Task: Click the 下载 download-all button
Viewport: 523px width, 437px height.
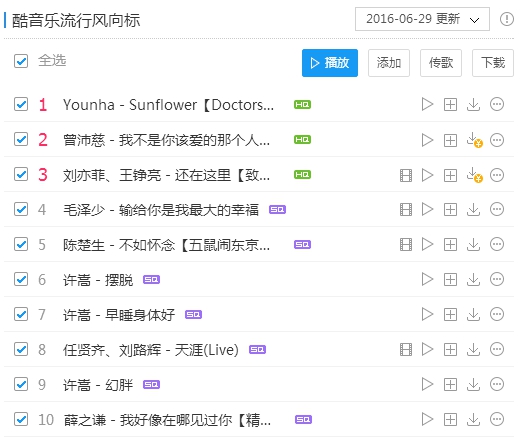Action: pyautogui.click(x=493, y=63)
